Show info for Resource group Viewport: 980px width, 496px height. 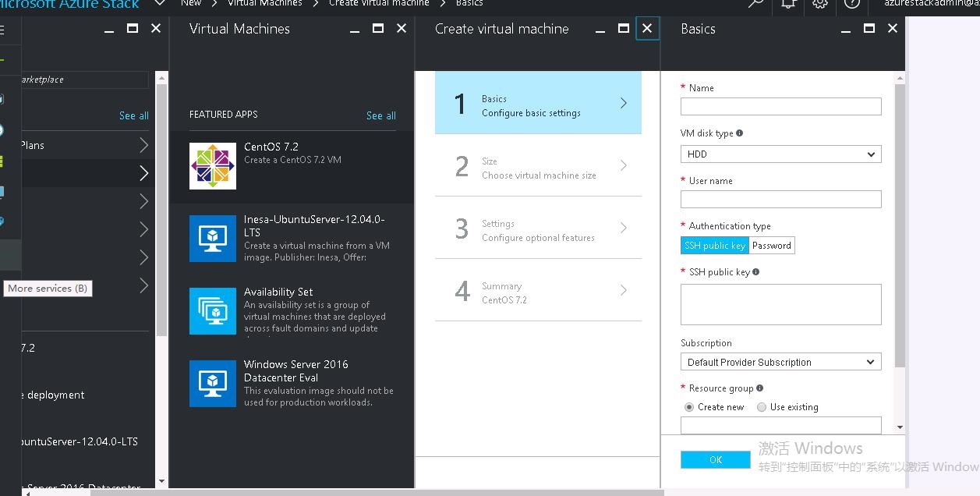pos(760,388)
